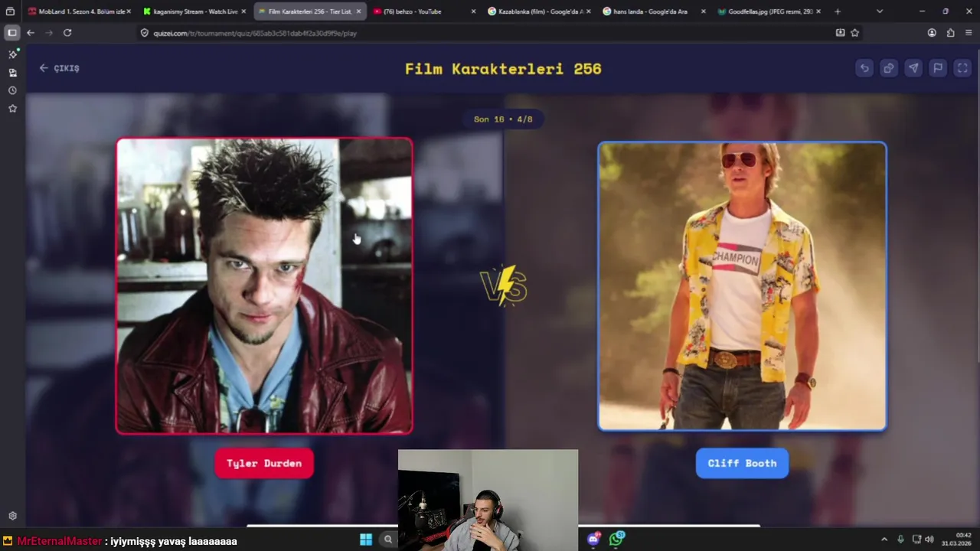Open volume speaker tray control

pyautogui.click(x=929, y=540)
